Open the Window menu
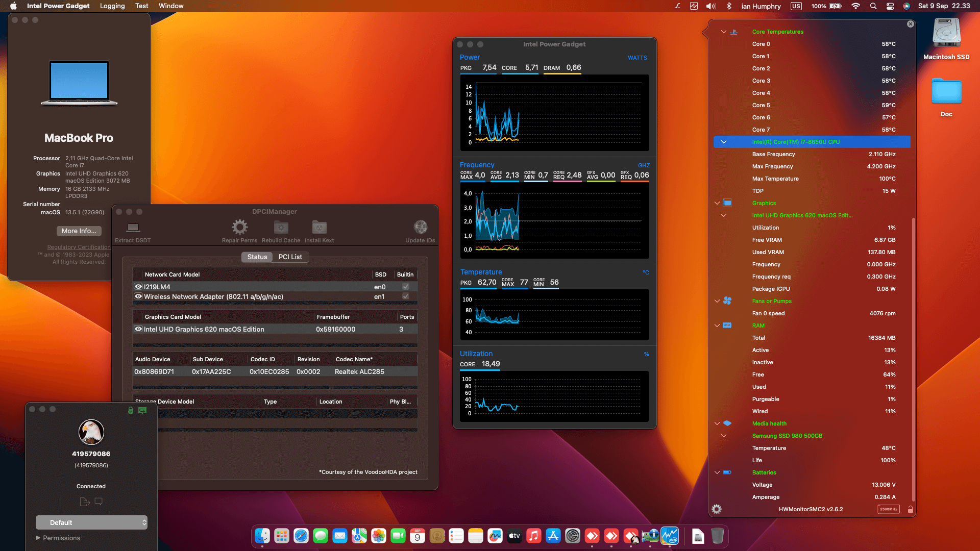 (x=171, y=6)
